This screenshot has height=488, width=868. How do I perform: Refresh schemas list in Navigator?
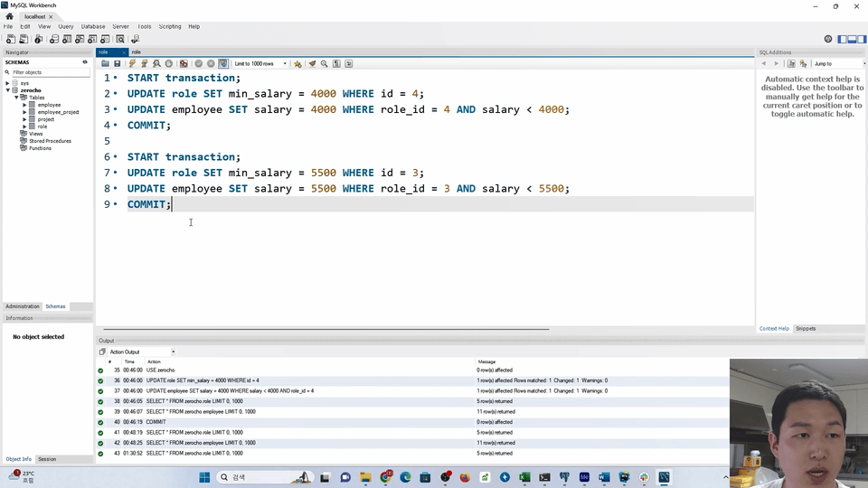point(85,62)
